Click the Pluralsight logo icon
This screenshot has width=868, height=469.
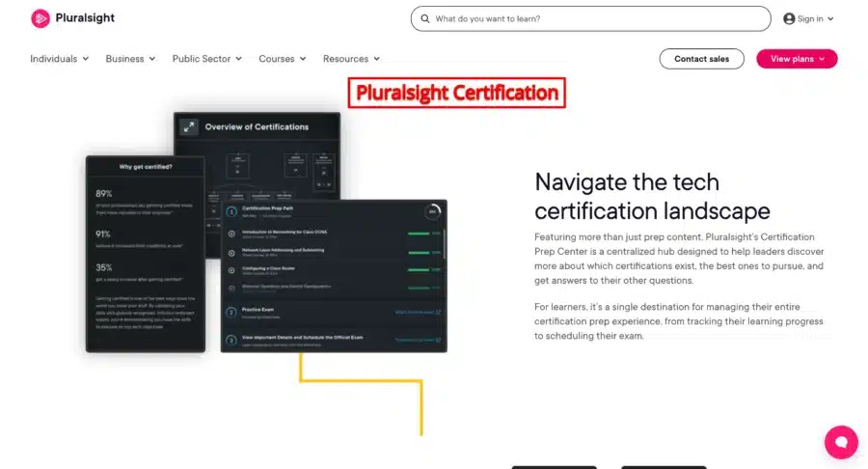click(40, 18)
